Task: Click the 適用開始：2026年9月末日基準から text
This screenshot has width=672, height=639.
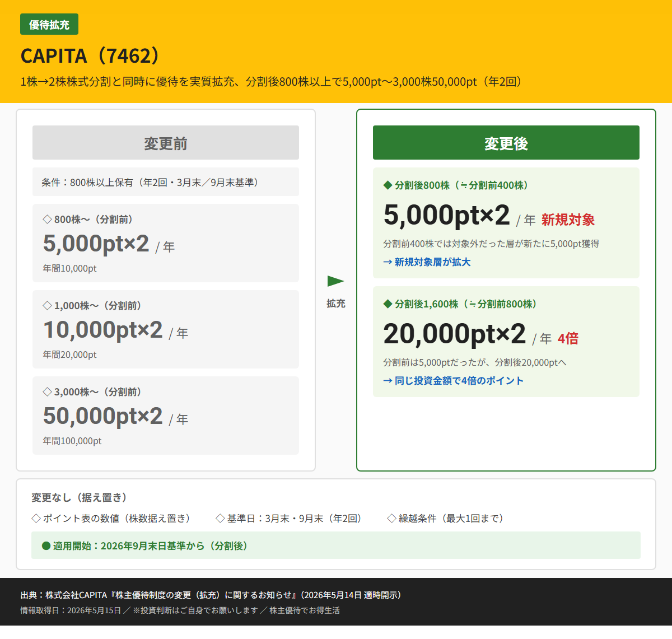Action: click(151, 545)
